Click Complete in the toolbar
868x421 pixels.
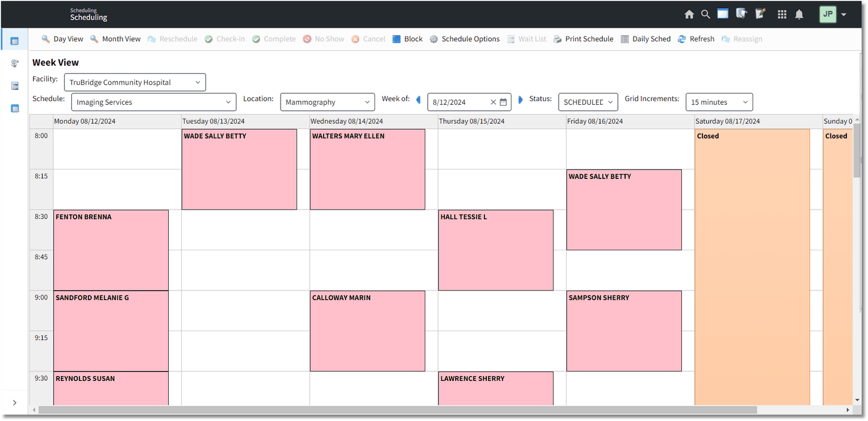click(x=273, y=39)
